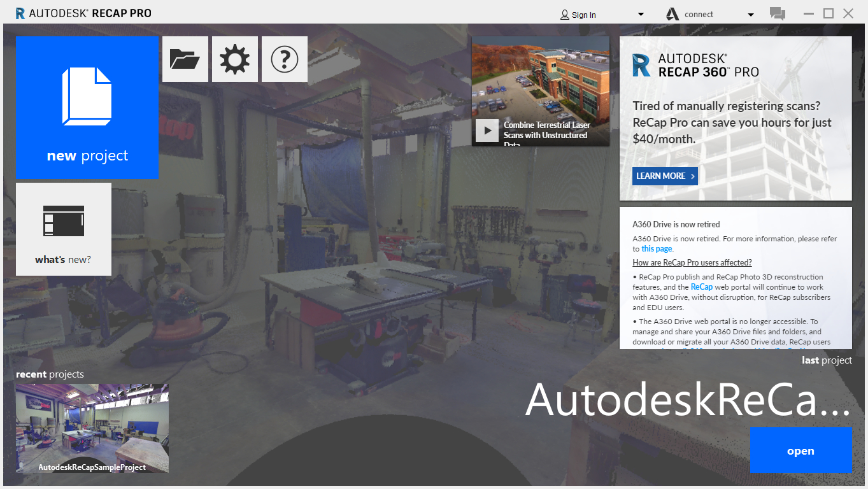Open the building aerial video thumbnail
Image resolution: width=868 pixels, height=489 pixels.
tap(541, 91)
